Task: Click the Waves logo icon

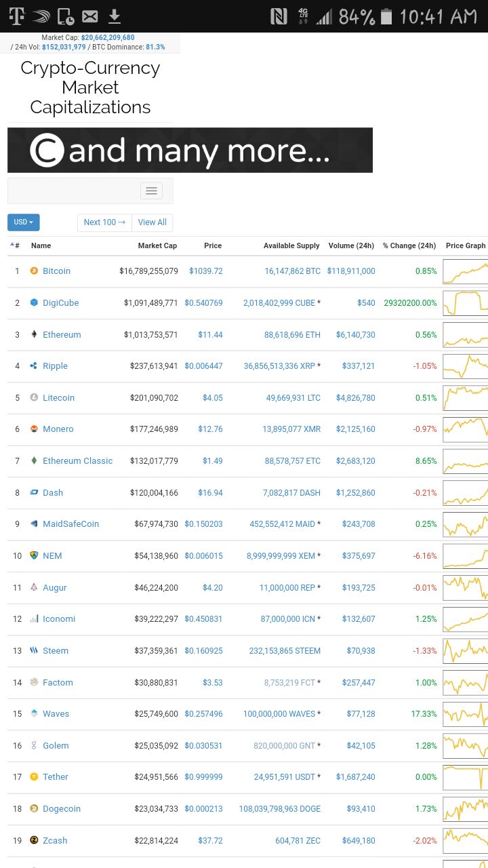Action: point(34,713)
